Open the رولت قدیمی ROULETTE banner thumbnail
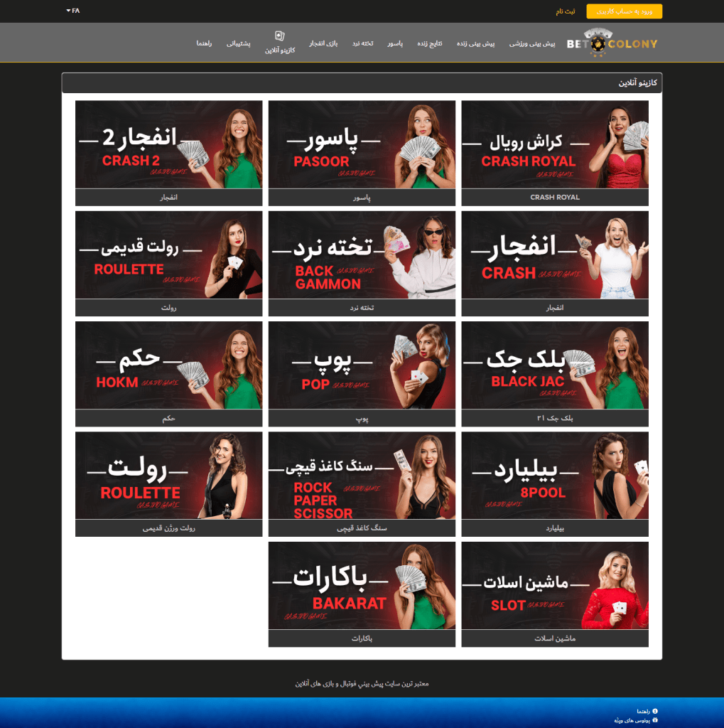This screenshot has height=728, width=724. [168, 255]
